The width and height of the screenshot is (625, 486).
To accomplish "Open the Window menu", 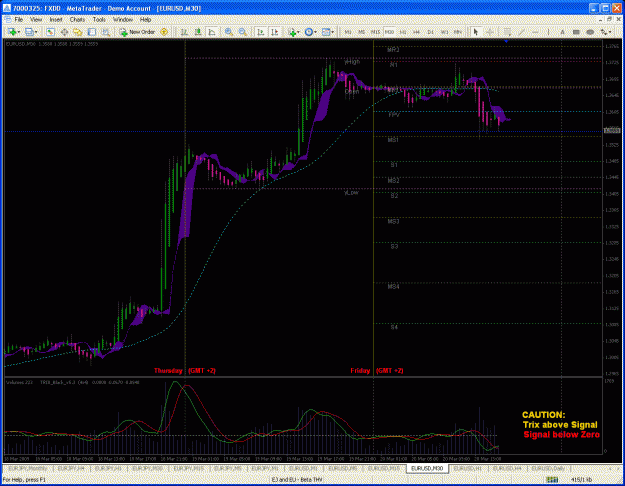I will 123,19.
